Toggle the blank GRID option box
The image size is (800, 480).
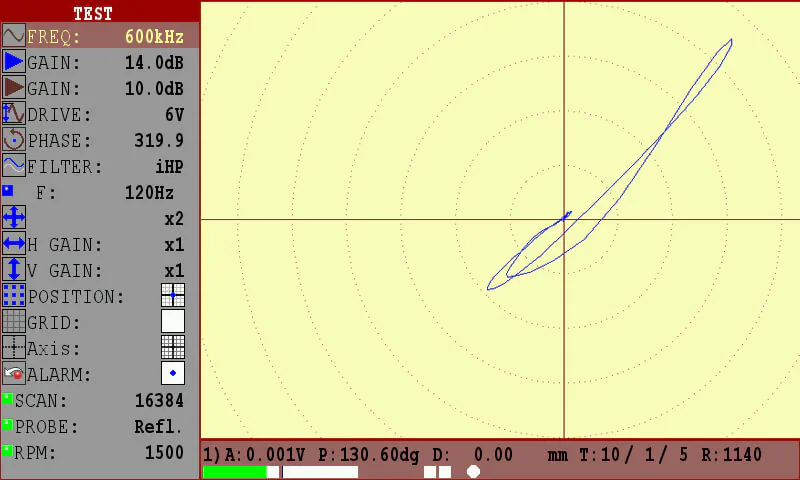point(173,322)
